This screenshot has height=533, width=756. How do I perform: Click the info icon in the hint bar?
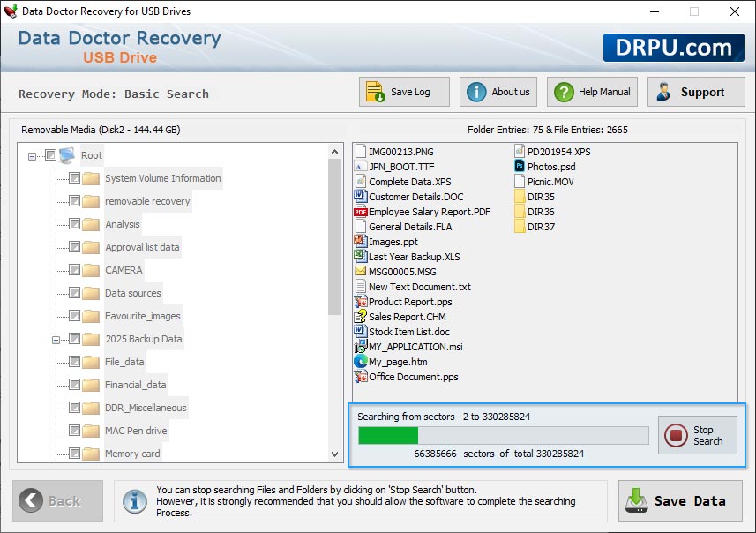(x=135, y=500)
